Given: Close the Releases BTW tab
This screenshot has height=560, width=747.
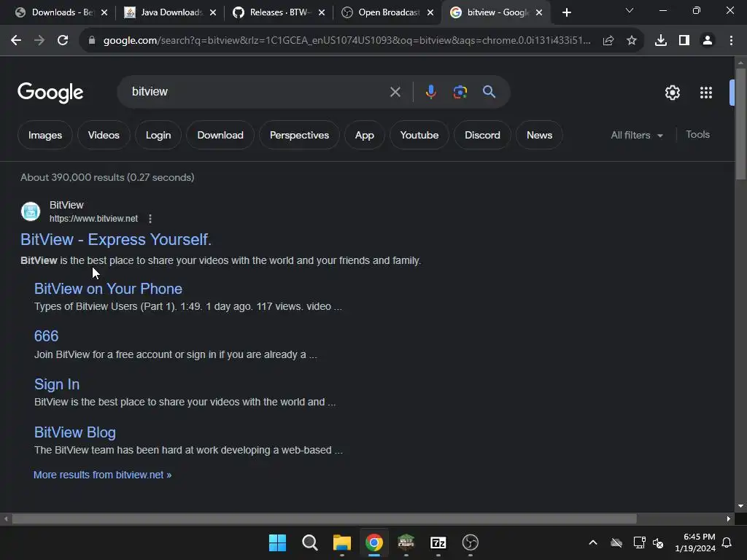Looking at the screenshot, I should point(322,12).
